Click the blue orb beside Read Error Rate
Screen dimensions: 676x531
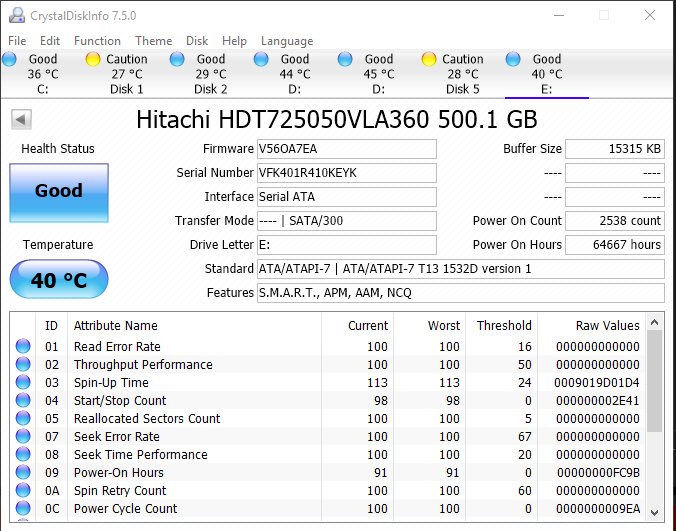23,347
